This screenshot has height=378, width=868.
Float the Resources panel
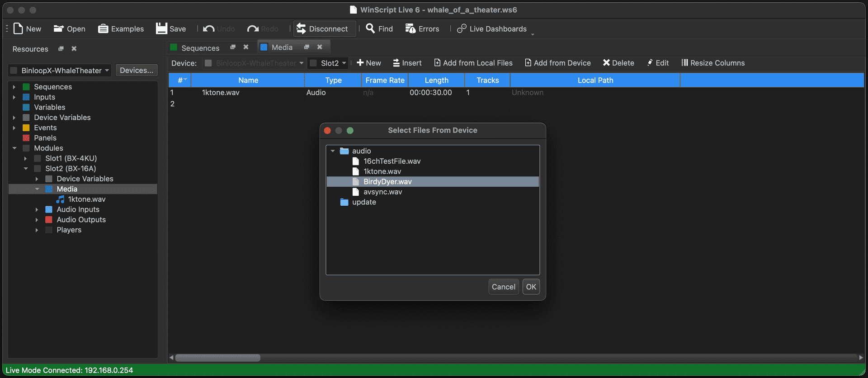click(61, 49)
